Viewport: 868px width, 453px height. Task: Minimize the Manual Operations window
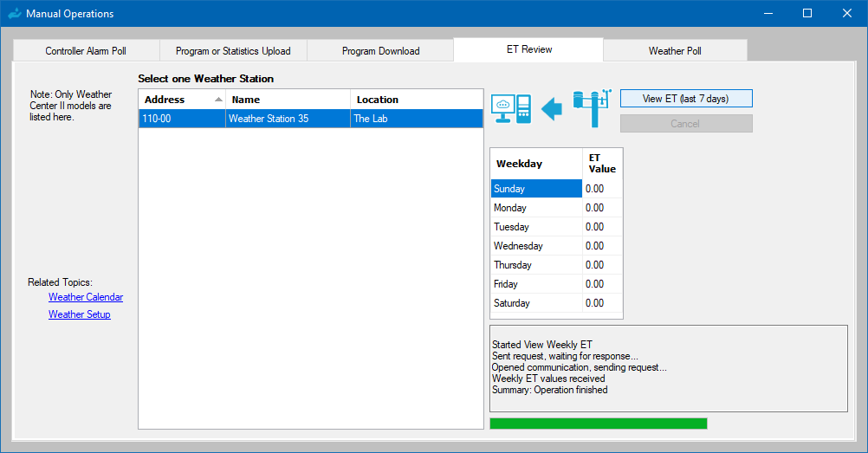point(768,13)
